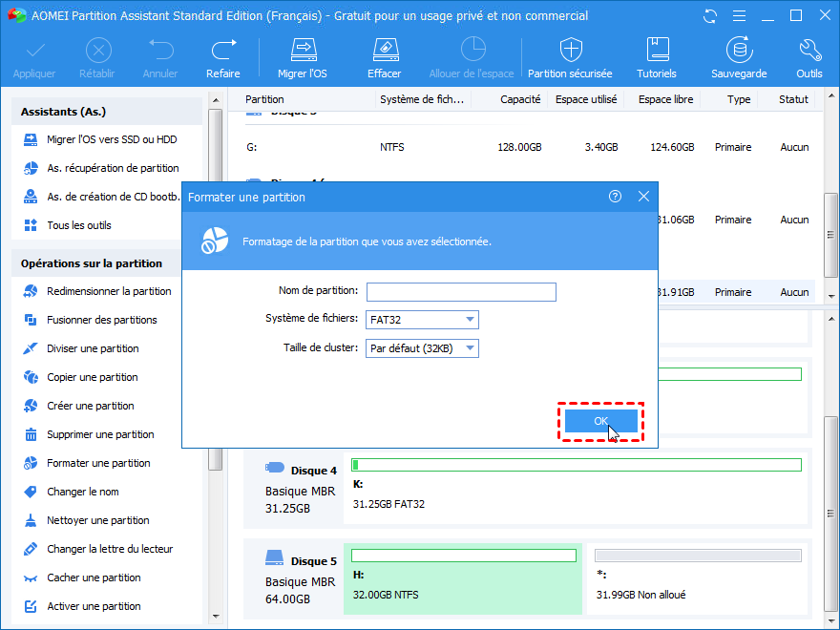840x630 pixels.
Task: Select the G: NTFS partition row
Action: 528,147
